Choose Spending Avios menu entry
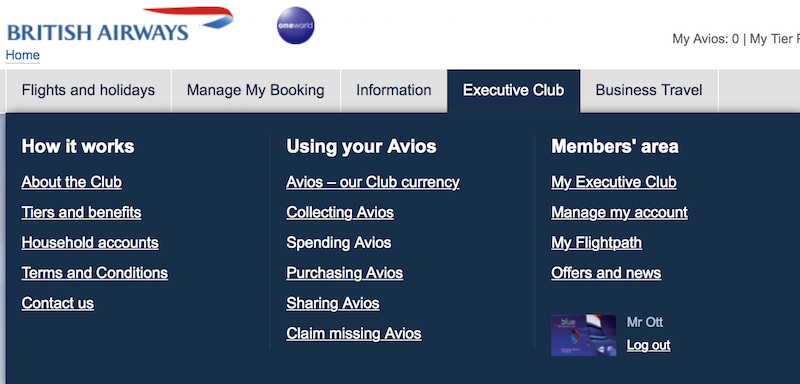Image resolution: width=800 pixels, height=384 pixels. 339,242
